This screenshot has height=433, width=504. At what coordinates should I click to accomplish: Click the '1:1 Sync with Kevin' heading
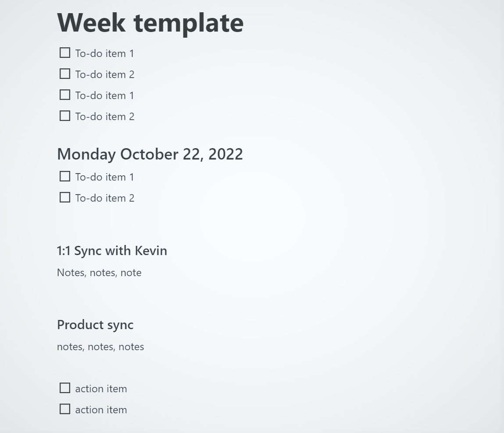point(112,250)
